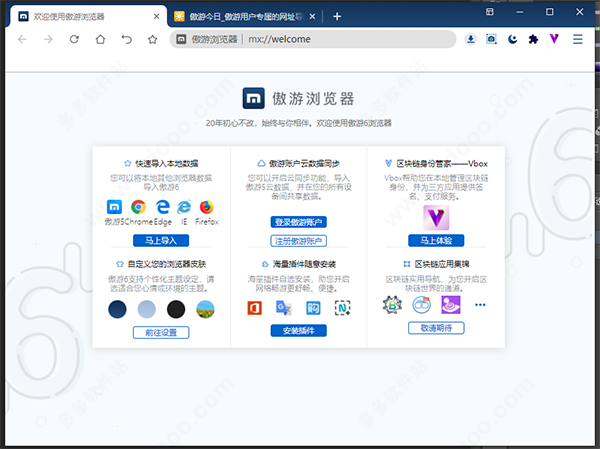Click the 快速导入本地数据 heading
This screenshot has width=600, height=449.
click(x=166, y=163)
